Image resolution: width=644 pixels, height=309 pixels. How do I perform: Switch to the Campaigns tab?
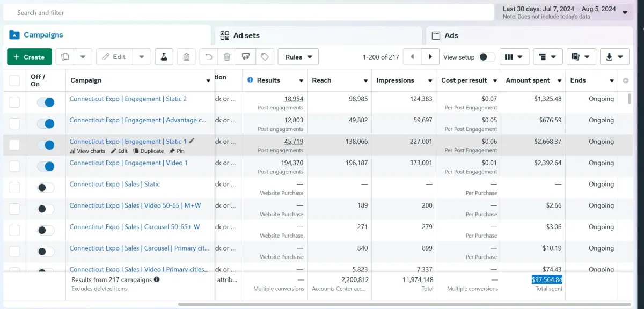pos(107,35)
